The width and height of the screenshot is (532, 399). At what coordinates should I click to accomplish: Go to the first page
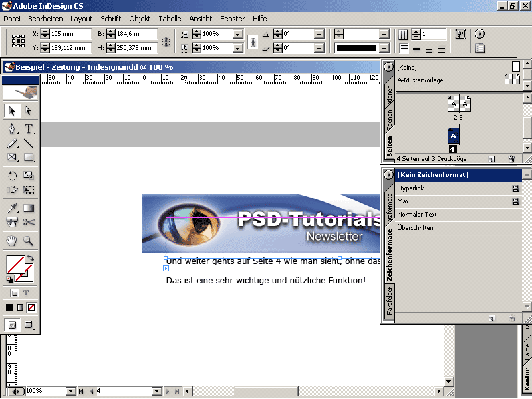[81, 391]
